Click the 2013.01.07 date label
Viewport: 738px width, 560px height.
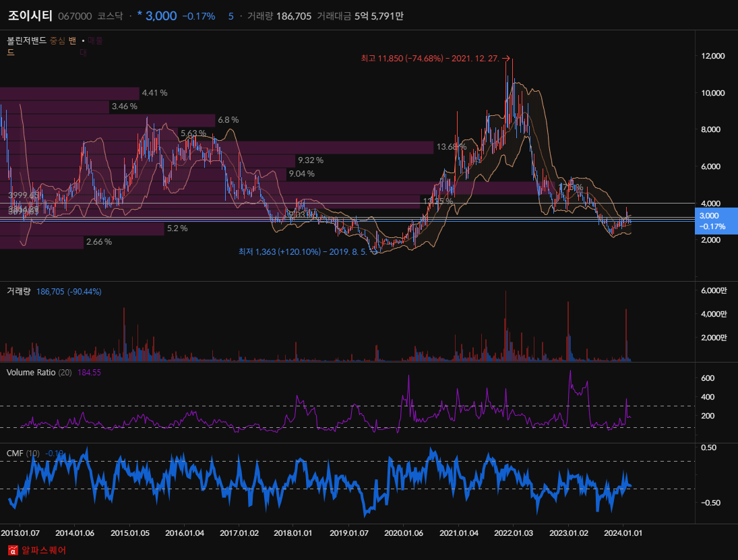click(x=20, y=533)
